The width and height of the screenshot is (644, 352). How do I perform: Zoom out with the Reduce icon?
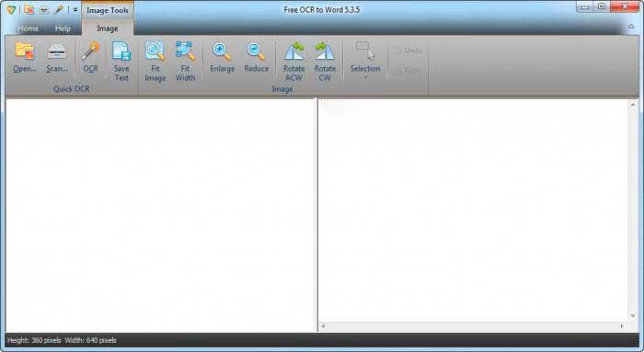pyautogui.click(x=257, y=51)
